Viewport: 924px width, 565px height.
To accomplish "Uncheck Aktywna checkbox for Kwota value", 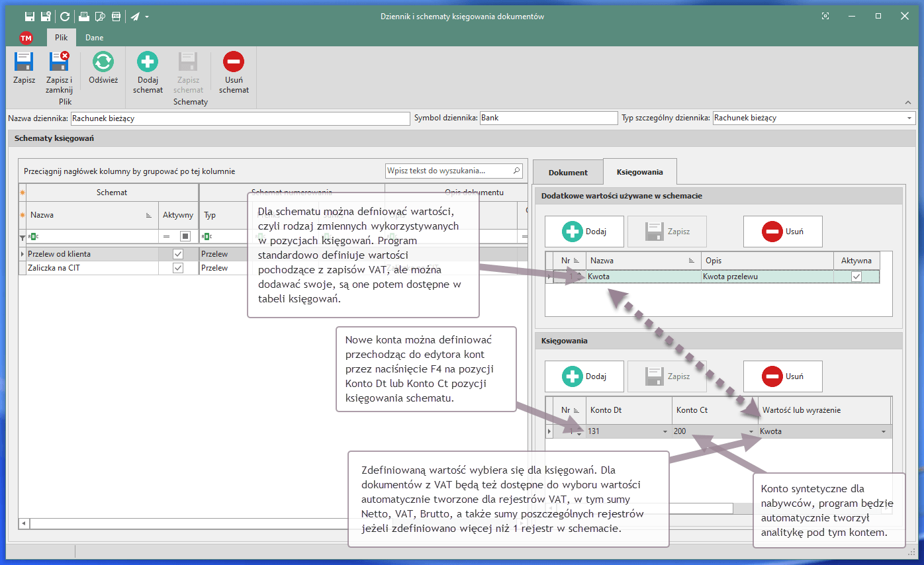I will 856,277.
